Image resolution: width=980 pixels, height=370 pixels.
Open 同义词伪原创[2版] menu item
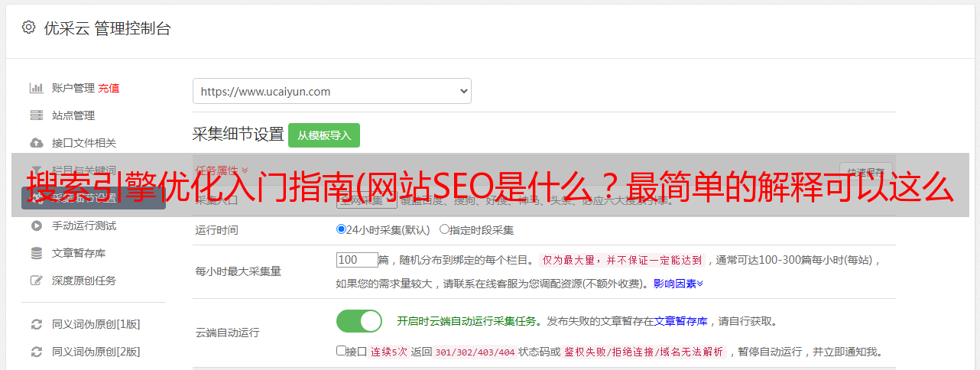(x=96, y=352)
